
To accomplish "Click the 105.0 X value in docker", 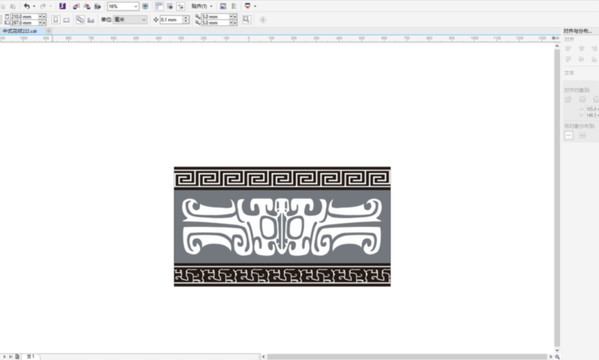I will [591, 109].
